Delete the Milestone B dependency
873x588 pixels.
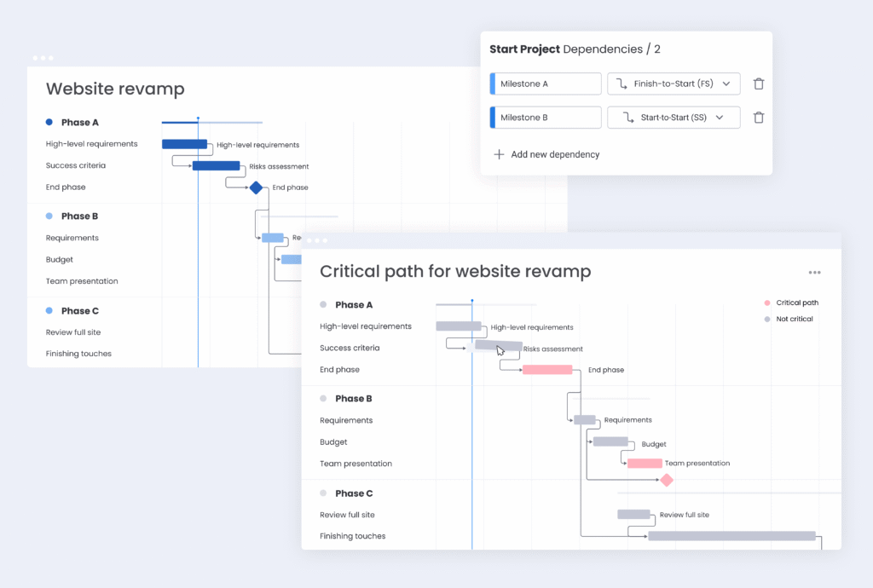759,118
